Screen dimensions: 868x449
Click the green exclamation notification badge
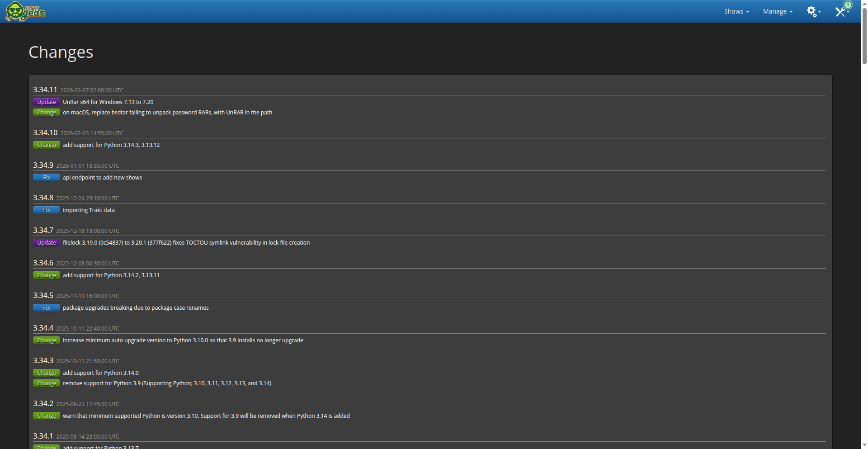[x=849, y=5]
